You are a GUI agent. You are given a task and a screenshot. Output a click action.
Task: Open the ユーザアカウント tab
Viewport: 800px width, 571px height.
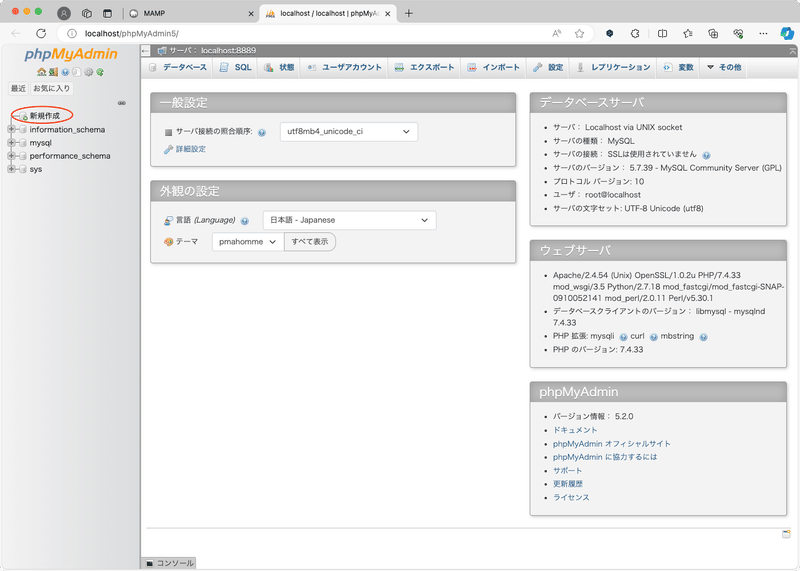[x=344, y=67]
